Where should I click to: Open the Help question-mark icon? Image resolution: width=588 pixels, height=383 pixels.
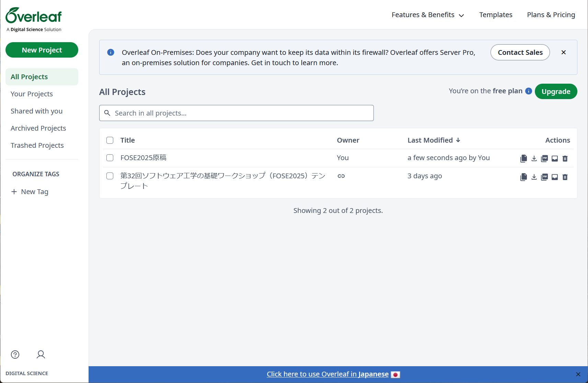click(15, 355)
